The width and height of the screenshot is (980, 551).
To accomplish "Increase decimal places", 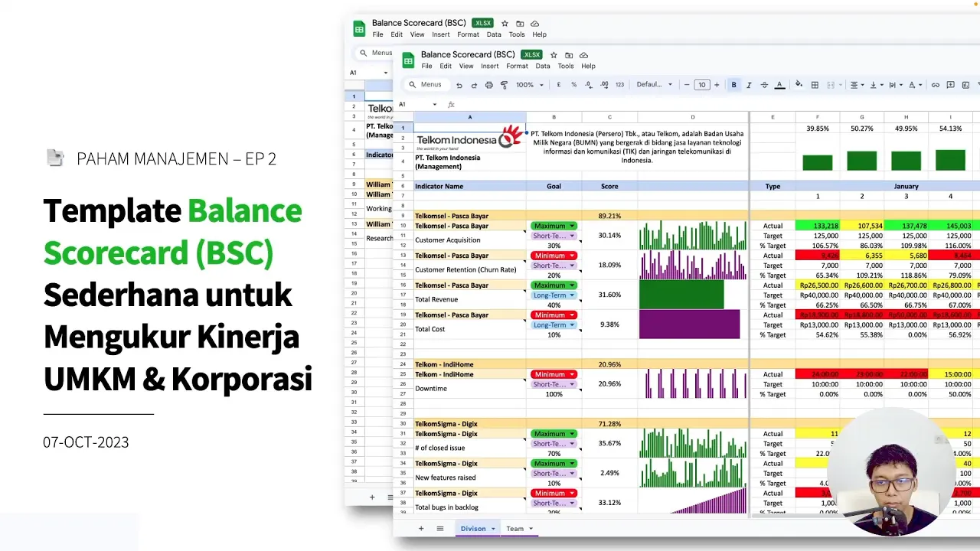I will click(604, 85).
